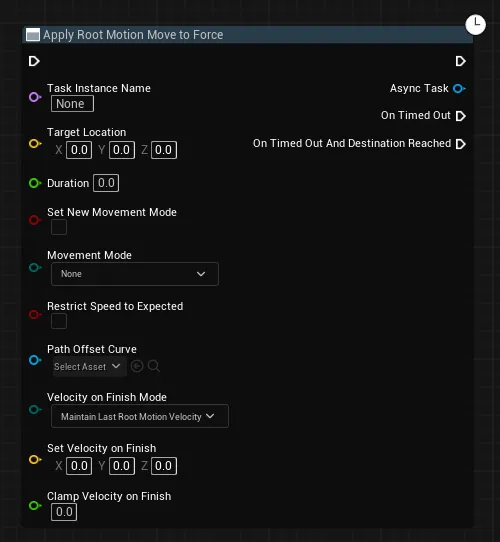The height and width of the screenshot is (542, 500).
Task: Open the Movement Mode dropdown
Action: point(135,274)
